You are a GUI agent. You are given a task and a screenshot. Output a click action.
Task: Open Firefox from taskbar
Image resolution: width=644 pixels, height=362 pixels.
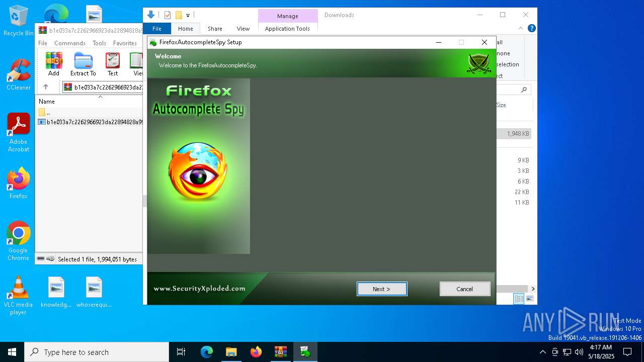click(x=256, y=352)
